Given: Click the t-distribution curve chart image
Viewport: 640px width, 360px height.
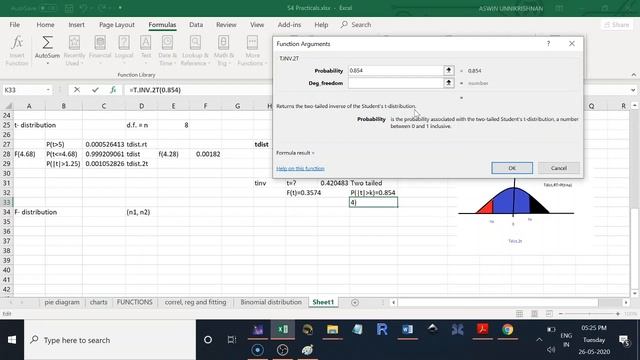Looking at the screenshot, I should (516, 212).
